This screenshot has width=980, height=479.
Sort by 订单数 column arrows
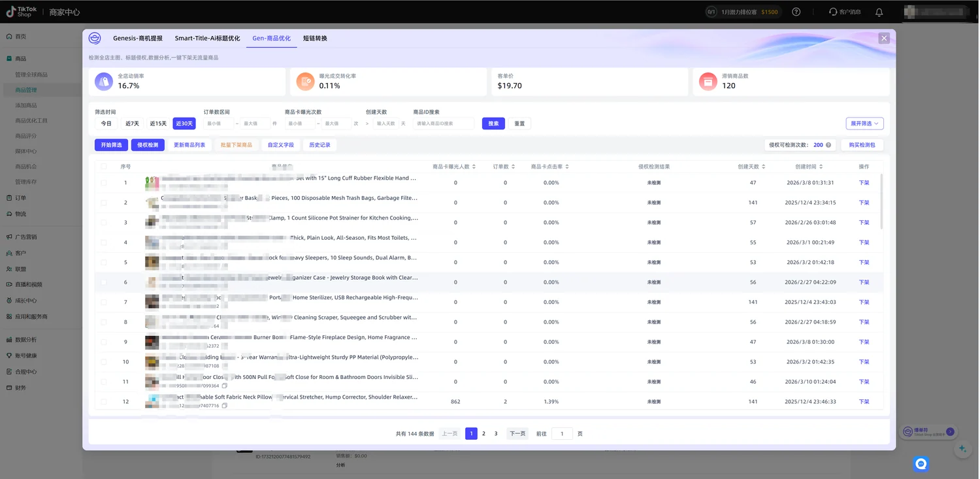pyautogui.click(x=514, y=167)
